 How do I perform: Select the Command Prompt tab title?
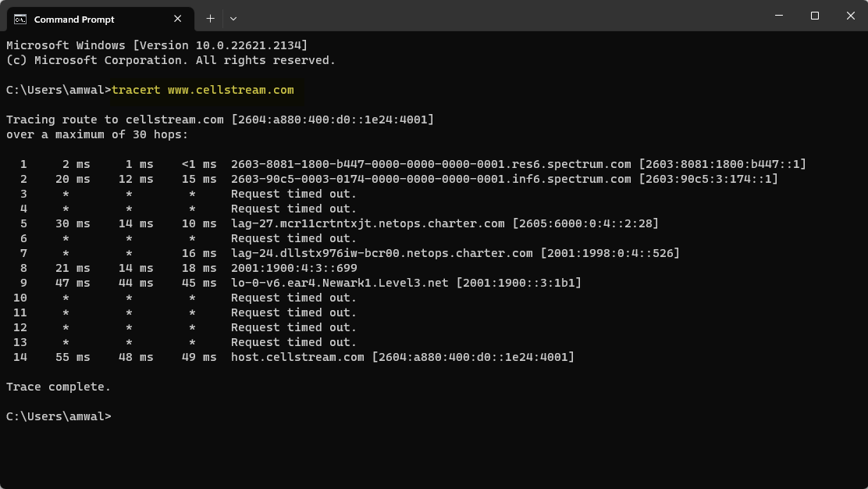pos(74,19)
